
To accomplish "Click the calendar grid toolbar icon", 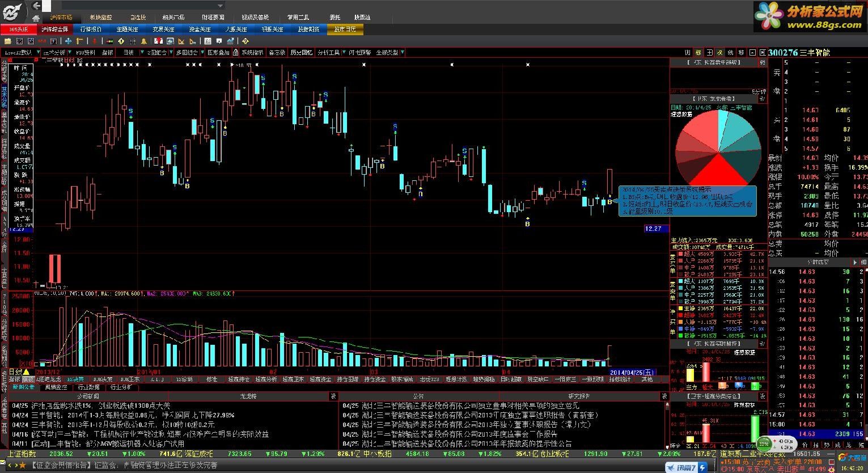I will tap(208, 41).
